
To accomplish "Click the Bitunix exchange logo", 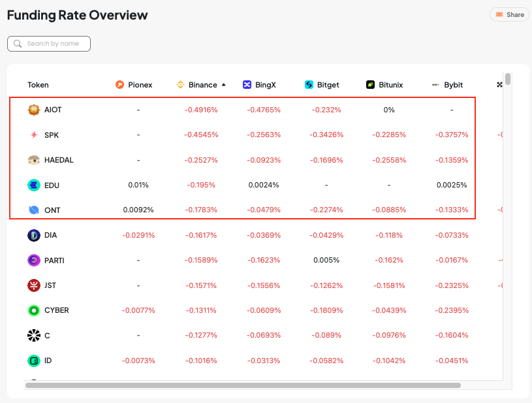I will pyautogui.click(x=371, y=84).
